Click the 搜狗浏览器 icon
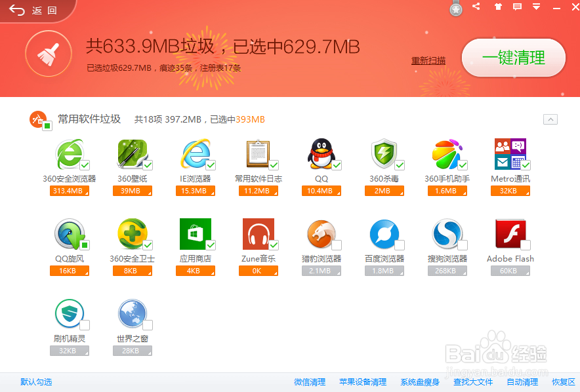The width and height of the screenshot is (580, 392). click(447, 234)
